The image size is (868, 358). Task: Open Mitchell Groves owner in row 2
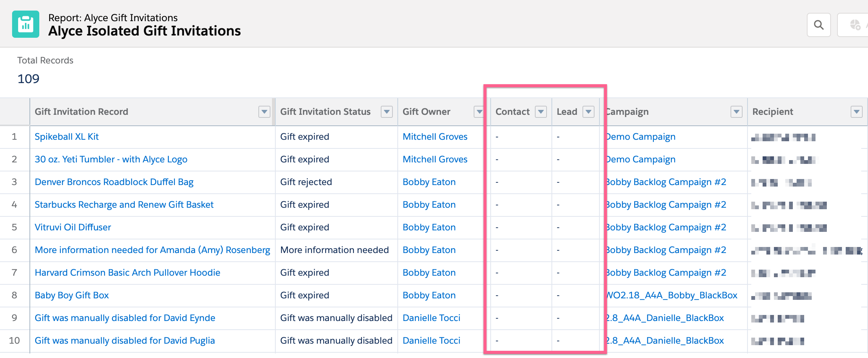click(x=435, y=159)
